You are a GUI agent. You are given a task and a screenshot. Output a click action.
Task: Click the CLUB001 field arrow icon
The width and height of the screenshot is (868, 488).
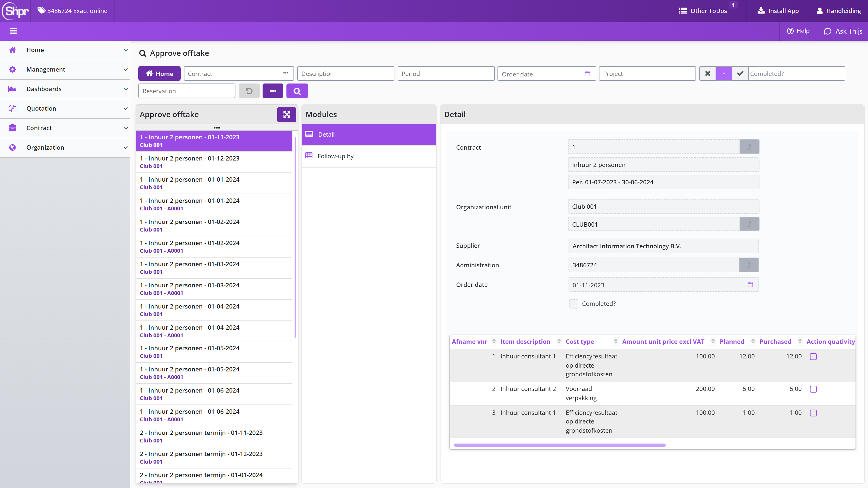[x=749, y=224]
